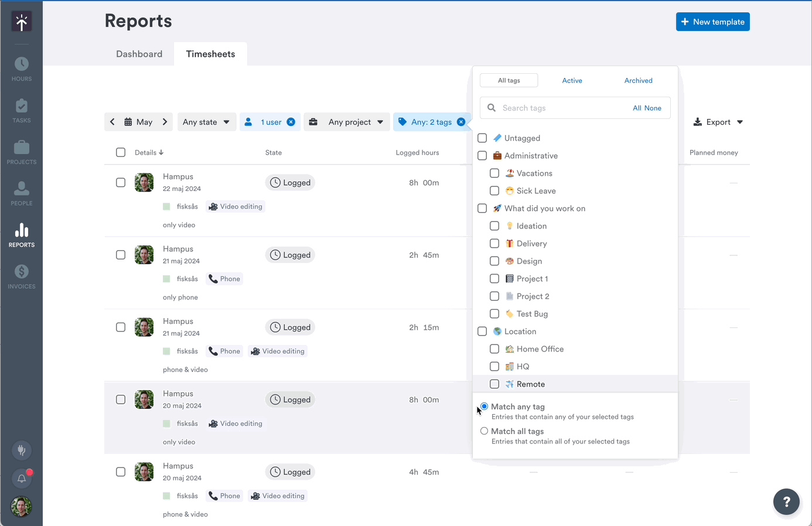Remove the Any: 2 tags filter
Image resolution: width=812 pixels, height=526 pixels.
point(461,122)
